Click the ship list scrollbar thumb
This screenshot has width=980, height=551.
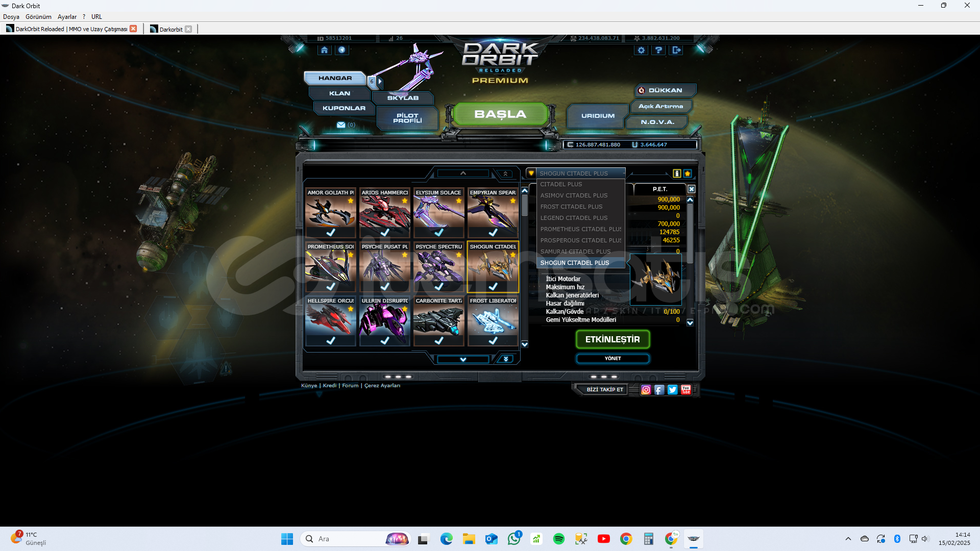[525, 205]
